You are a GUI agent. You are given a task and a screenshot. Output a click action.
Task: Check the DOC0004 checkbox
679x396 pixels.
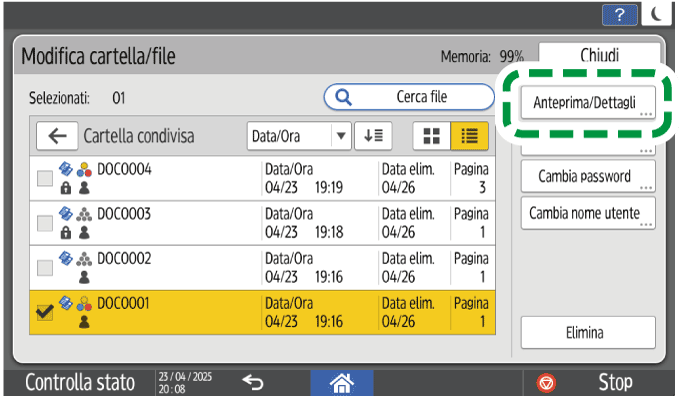tap(45, 179)
